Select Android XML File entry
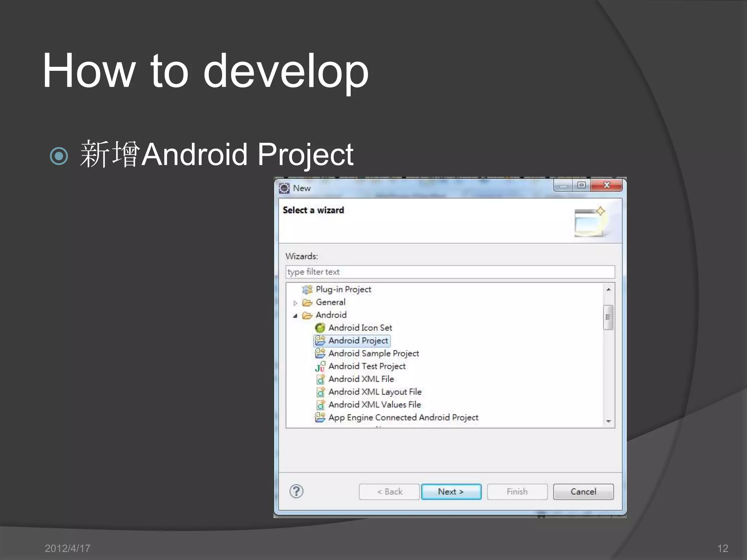The width and height of the screenshot is (747, 560). [361, 379]
